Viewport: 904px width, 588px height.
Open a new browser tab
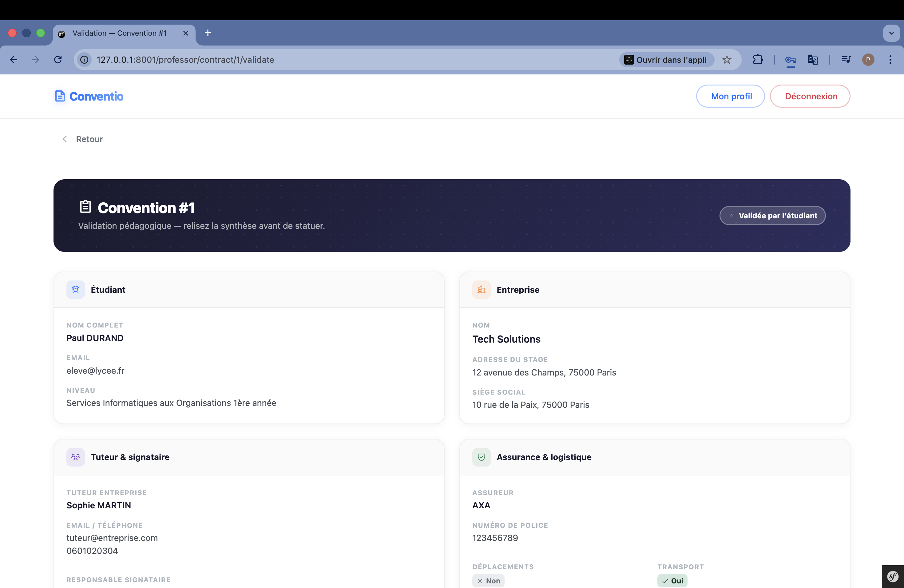click(x=208, y=33)
